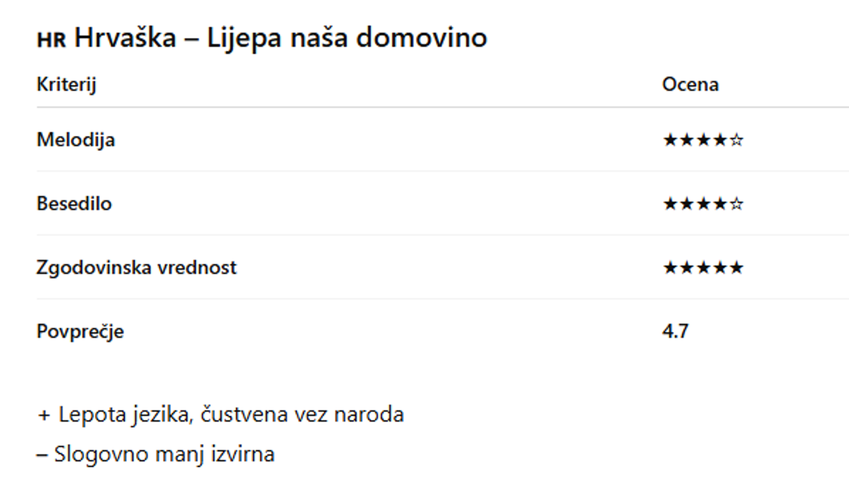Screen dimensions: 849x504
Task: Click the Besedilo row label
Action: [x=74, y=204]
